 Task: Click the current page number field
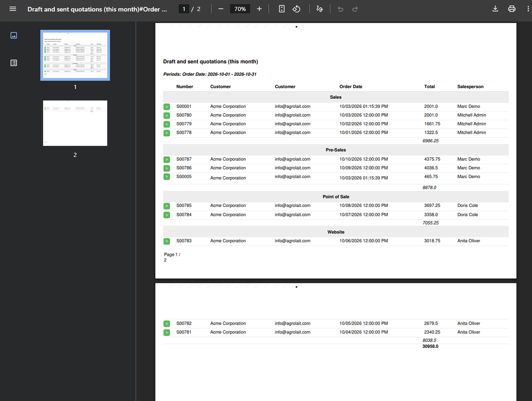point(184,9)
